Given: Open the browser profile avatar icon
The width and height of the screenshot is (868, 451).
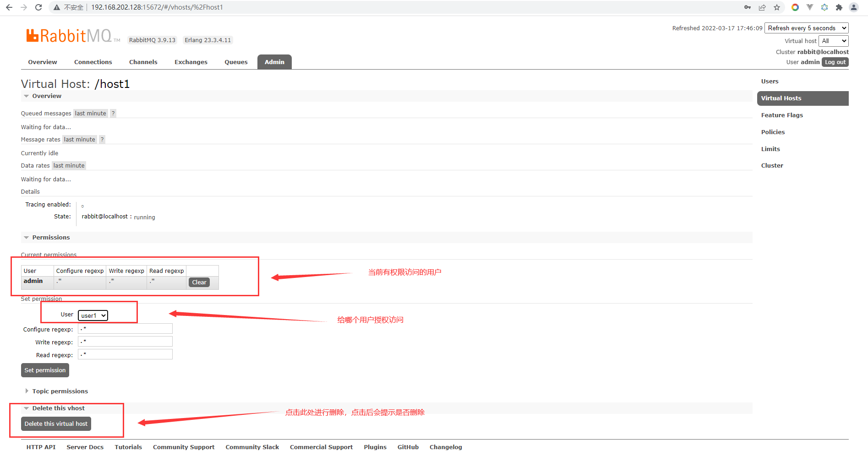Looking at the screenshot, I should point(854,7).
